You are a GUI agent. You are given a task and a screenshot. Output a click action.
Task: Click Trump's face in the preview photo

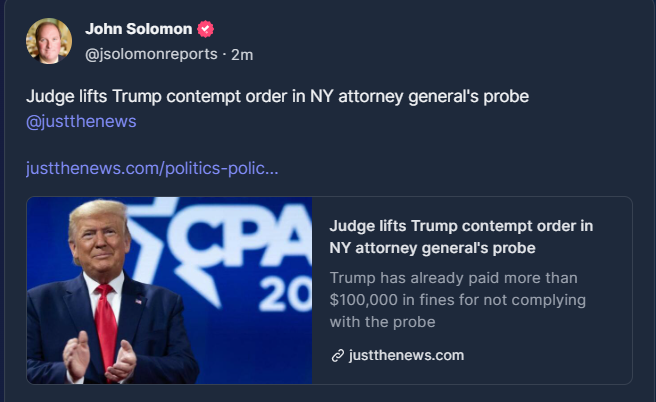(x=108, y=243)
